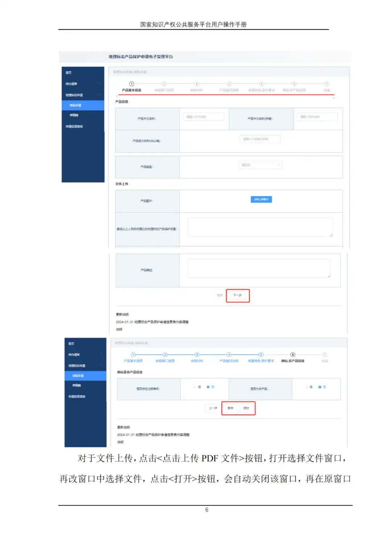Select 地理标志申请 in first screenshot sidebar

coord(74,95)
